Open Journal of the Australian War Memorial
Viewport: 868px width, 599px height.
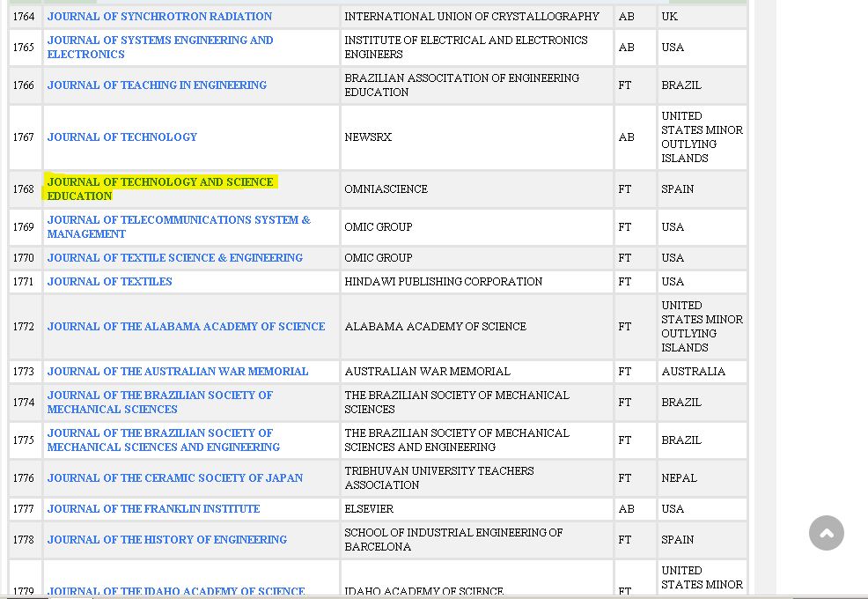pos(178,371)
